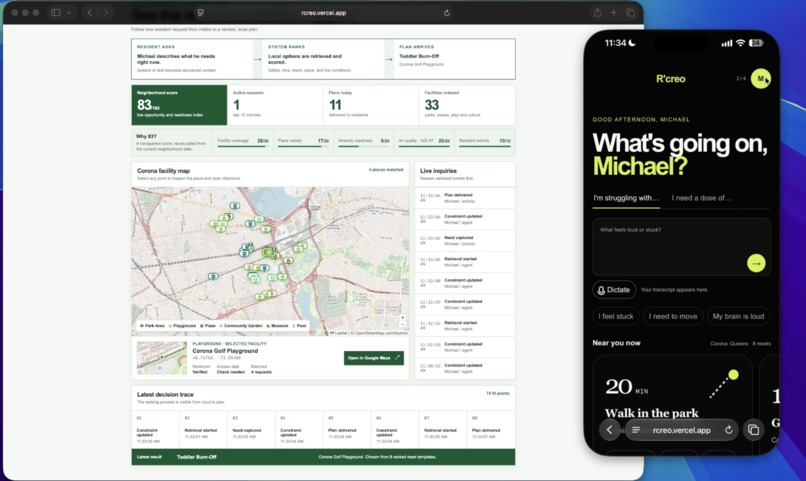The image size is (806, 481).
Task: Go back in desktop Safari toolbar
Action: pyautogui.click(x=89, y=12)
